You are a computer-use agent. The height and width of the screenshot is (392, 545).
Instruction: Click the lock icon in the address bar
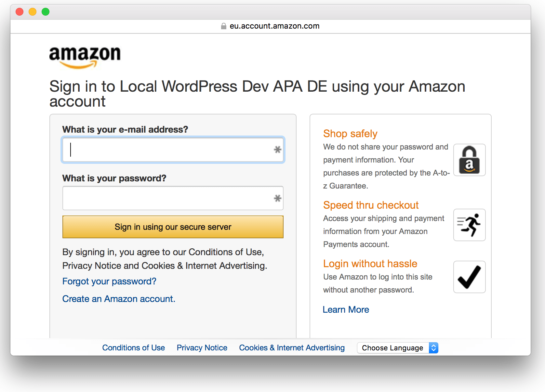(223, 26)
